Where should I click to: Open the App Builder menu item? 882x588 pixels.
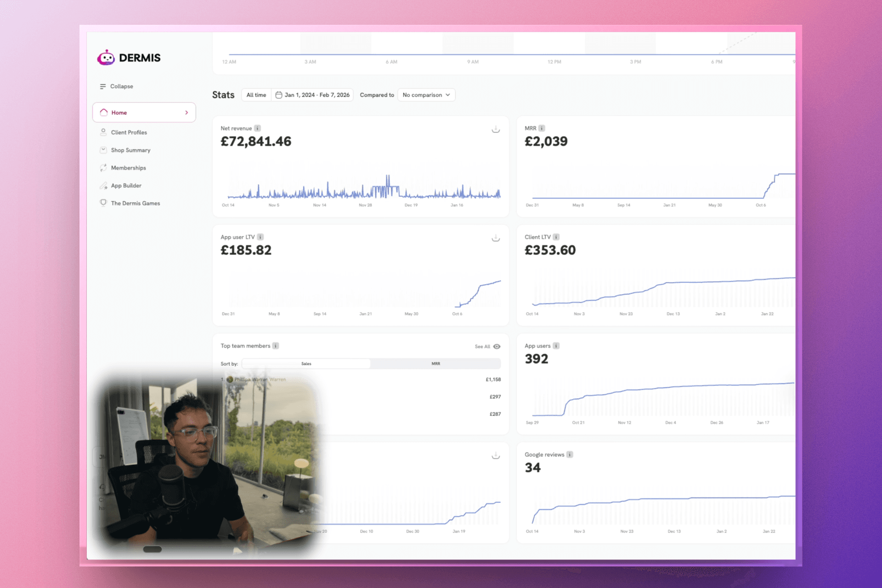point(126,186)
